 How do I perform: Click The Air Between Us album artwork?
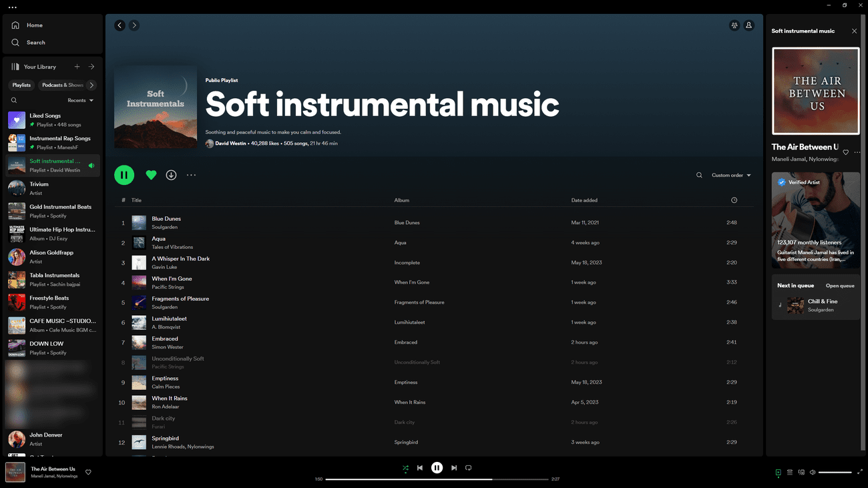815,91
